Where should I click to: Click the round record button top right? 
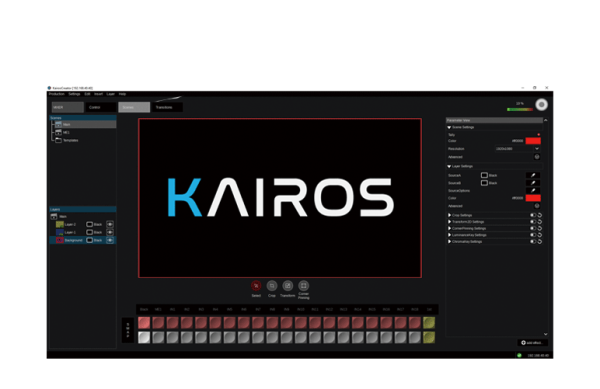541,105
